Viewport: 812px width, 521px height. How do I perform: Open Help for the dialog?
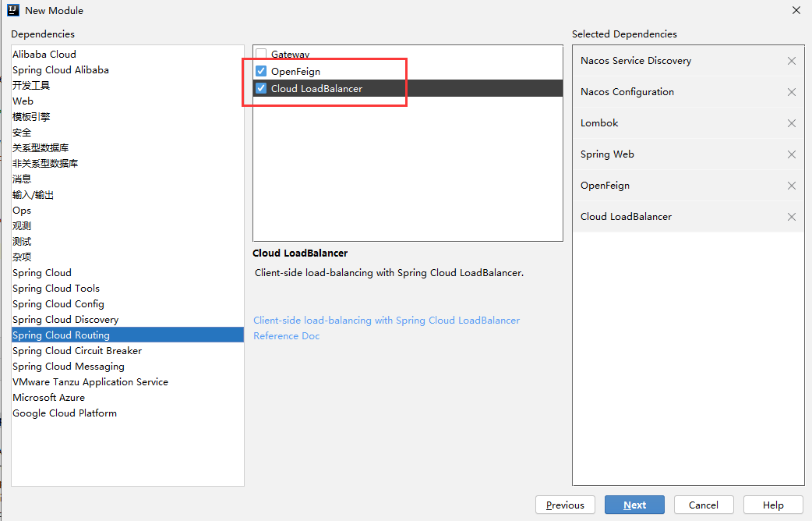tap(772, 505)
